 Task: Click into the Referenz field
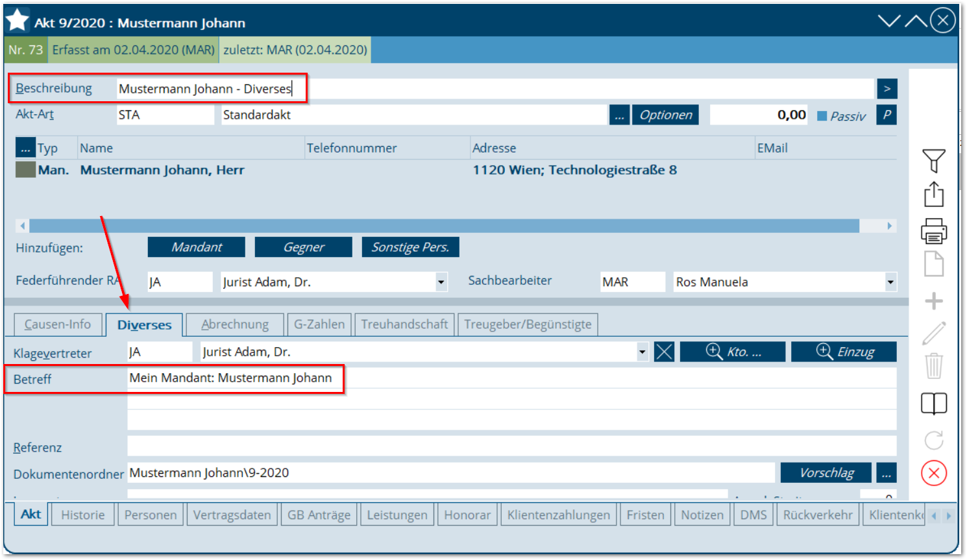512,446
